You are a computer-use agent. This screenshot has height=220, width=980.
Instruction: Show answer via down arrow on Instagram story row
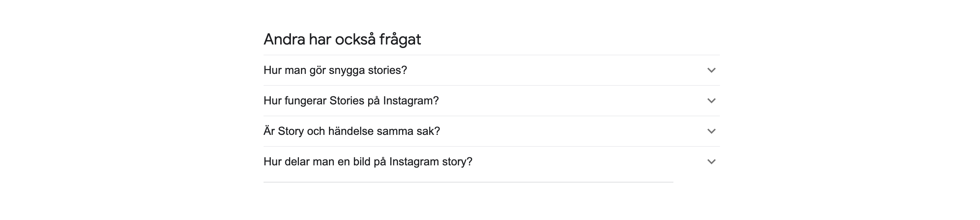711,162
